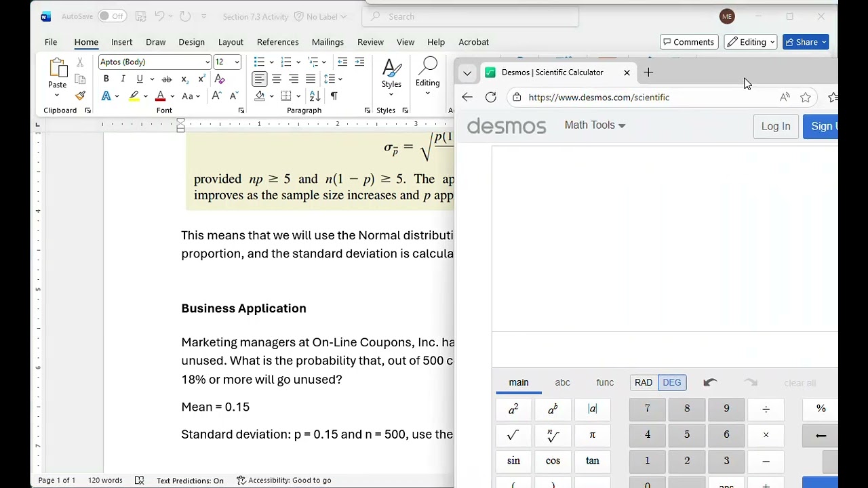The height and width of the screenshot is (488, 868).
Task: Open line spacing dropdown
Action: (x=333, y=79)
